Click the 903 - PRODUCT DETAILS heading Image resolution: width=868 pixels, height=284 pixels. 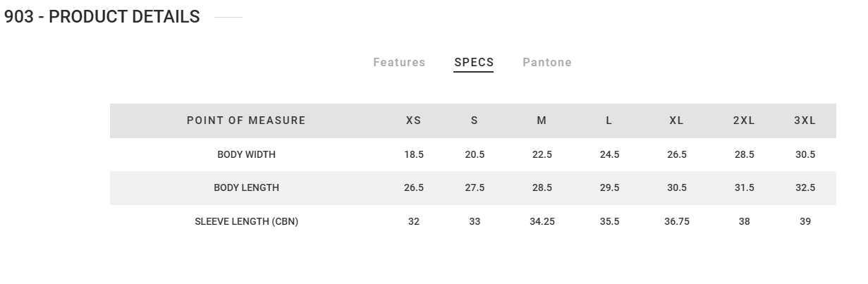[x=102, y=17]
